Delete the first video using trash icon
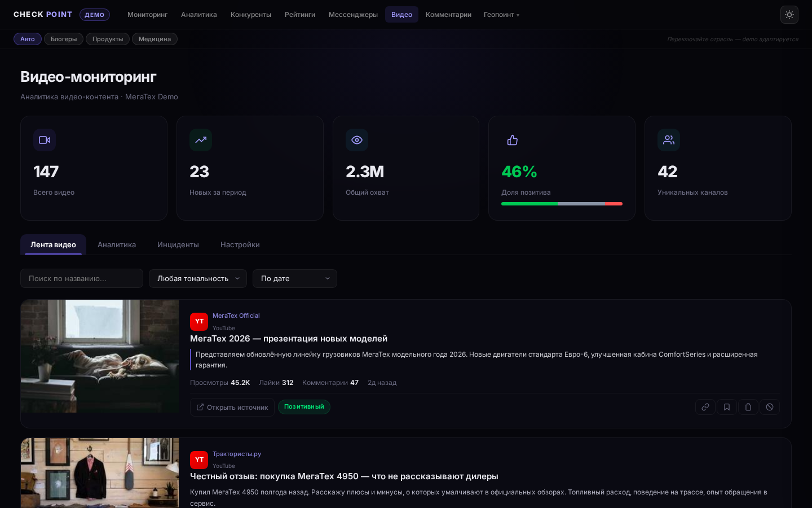This screenshot has height=508, width=812. coord(748,407)
